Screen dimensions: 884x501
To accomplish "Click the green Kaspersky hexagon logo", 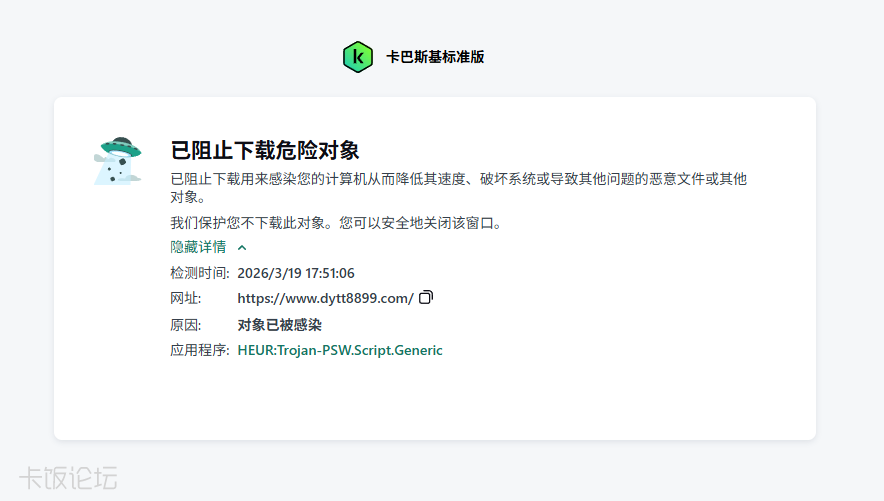I will pos(357,57).
